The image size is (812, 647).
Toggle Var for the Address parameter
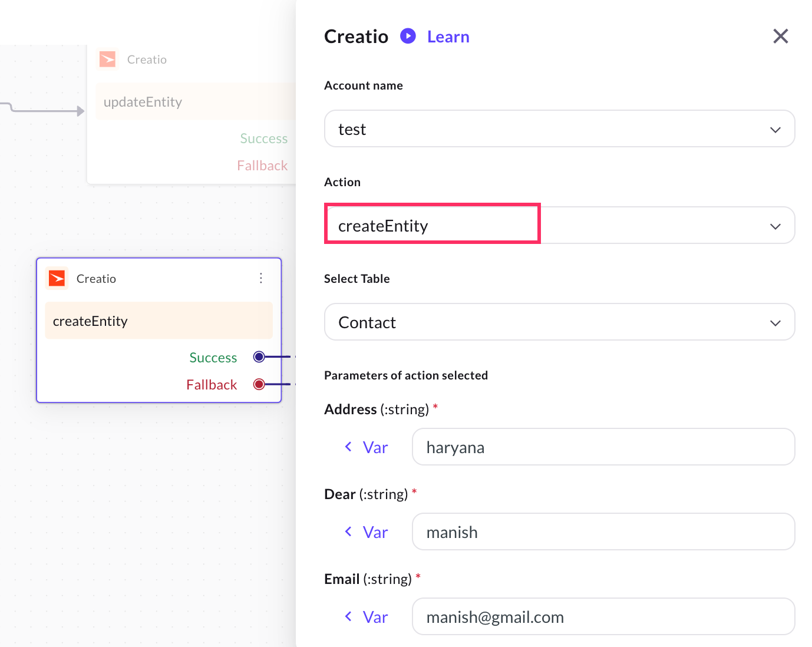point(367,447)
